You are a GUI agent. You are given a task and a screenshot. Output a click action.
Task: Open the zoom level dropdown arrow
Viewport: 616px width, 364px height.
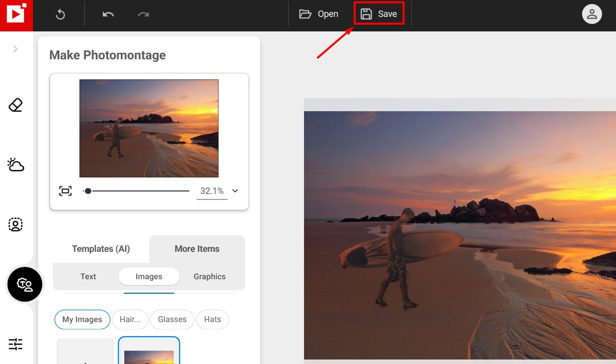pyautogui.click(x=236, y=191)
